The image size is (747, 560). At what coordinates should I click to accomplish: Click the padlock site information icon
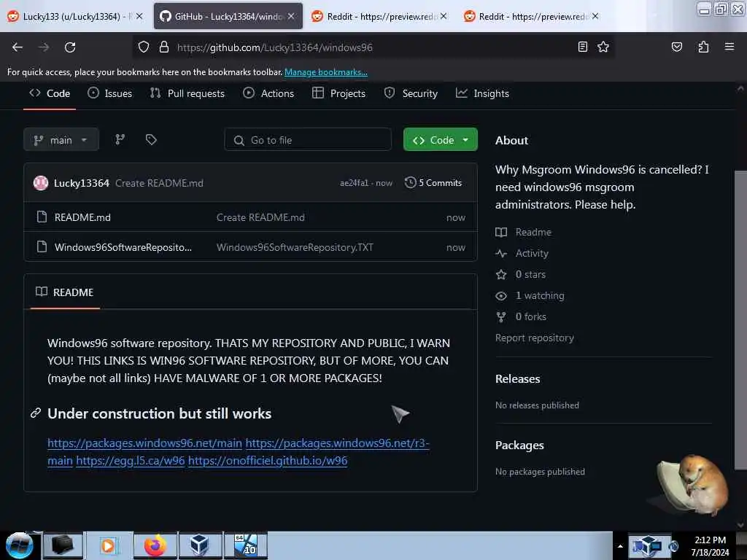coord(164,47)
